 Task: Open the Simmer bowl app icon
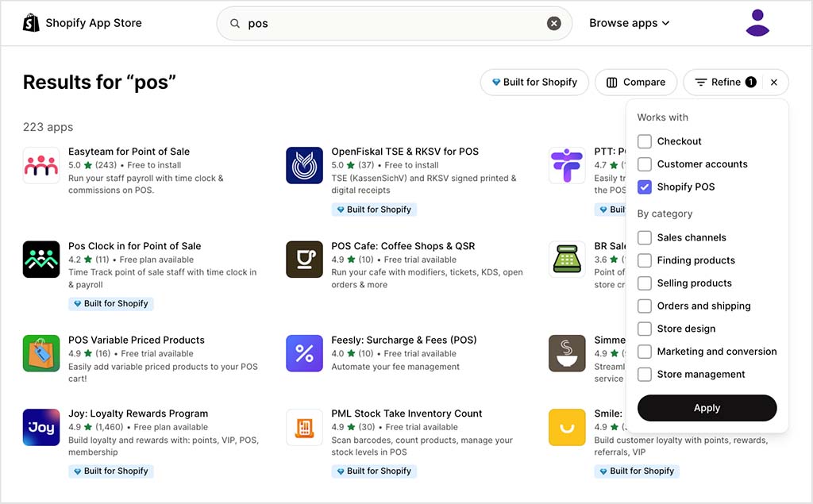[567, 354]
